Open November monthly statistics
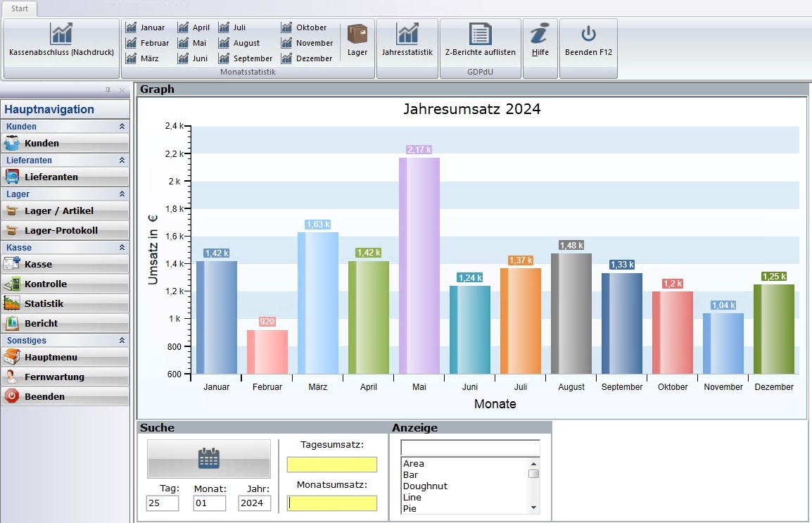The image size is (812, 523). click(307, 43)
